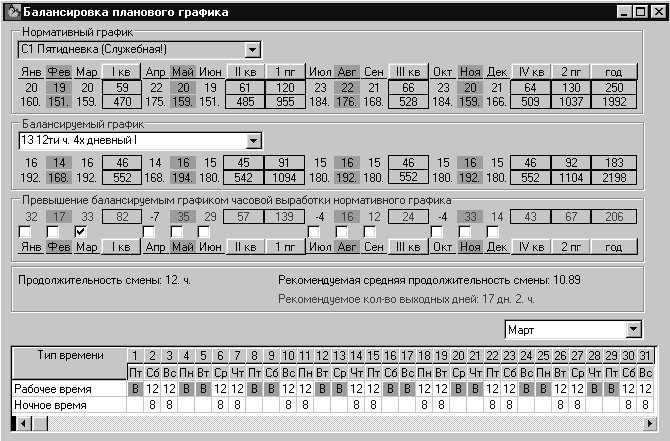Click the B cell for day 1
Screen dimensions: 670x441
tap(135, 389)
